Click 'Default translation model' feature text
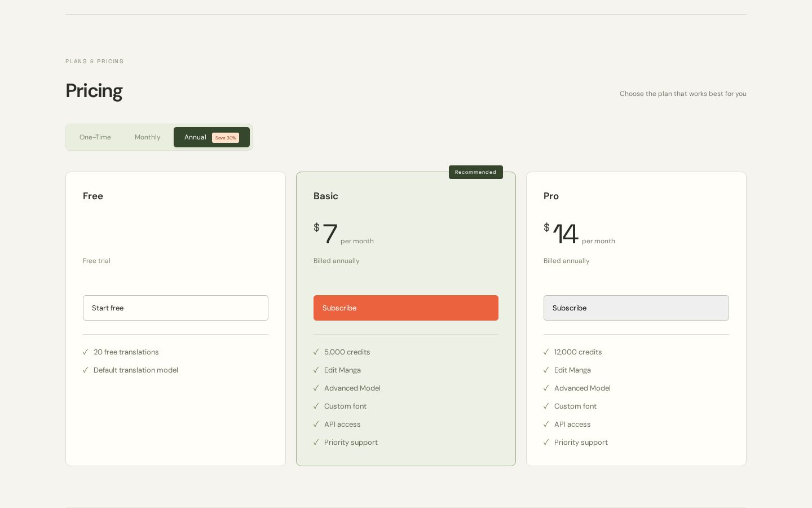This screenshot has width=812, height=508. (x=136, y=370)
